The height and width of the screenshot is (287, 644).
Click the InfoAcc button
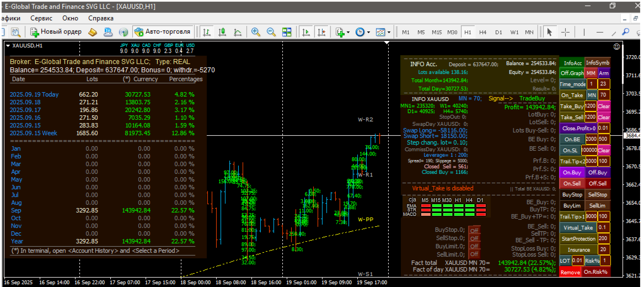(x=572, y=62)
